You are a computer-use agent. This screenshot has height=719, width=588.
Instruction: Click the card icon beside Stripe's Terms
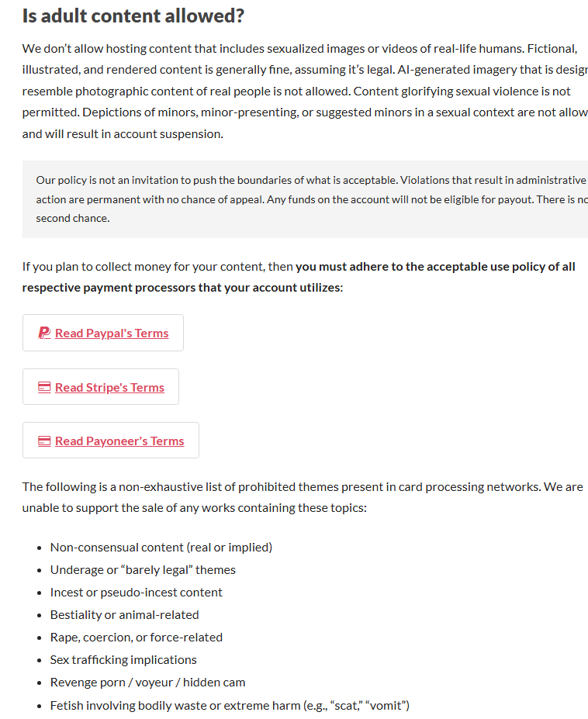click(44, 387)
